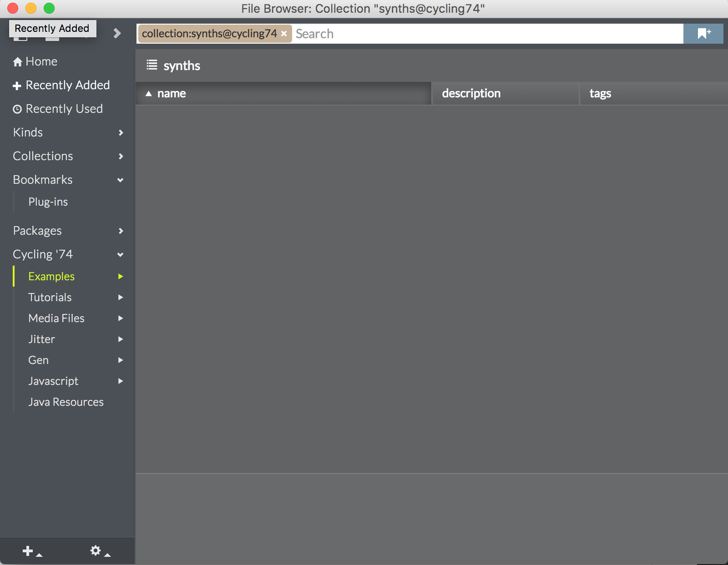Click the add bookmark icon beside search
This screenshot has height=565, width=728.
click(703, 34)
